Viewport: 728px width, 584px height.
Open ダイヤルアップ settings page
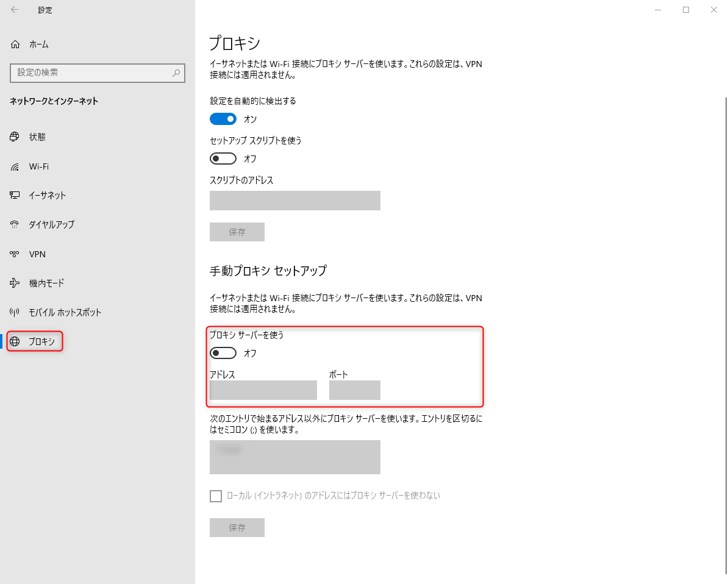[x=52, y=225]
